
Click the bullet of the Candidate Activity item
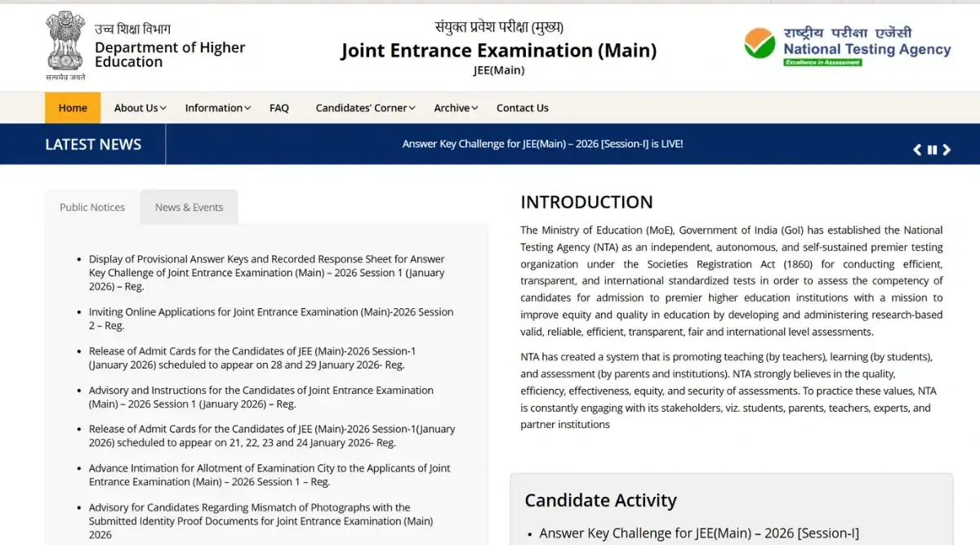[528, 533]
